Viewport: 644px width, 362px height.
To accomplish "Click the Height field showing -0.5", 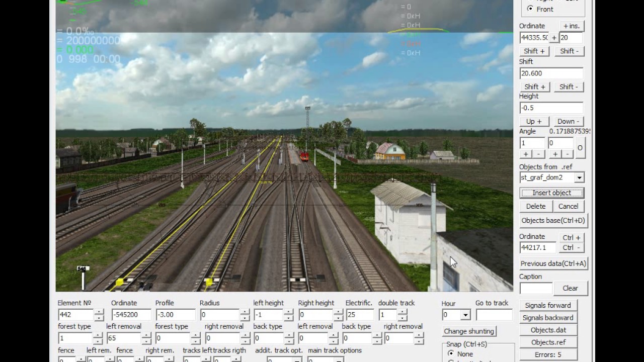I will 551,108.
